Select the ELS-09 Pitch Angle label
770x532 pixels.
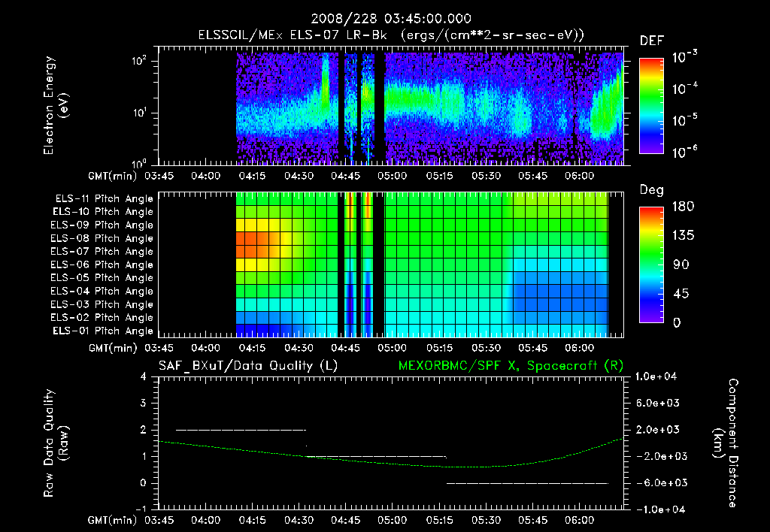pos(102,225)
